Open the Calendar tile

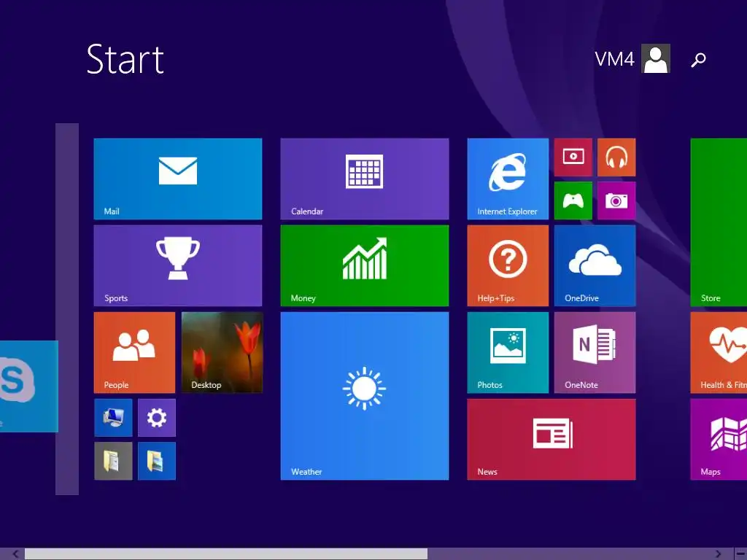[x=365, y=179]
